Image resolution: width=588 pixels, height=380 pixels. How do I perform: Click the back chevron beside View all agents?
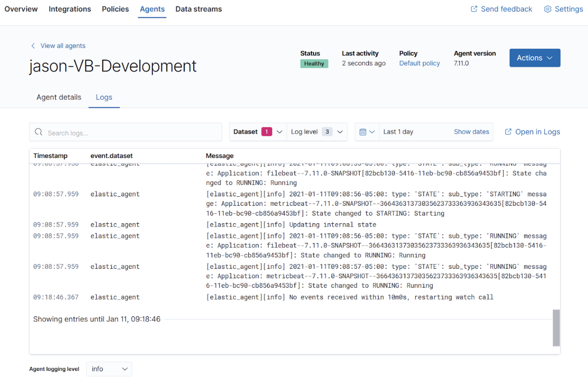(x=33, y=46)
